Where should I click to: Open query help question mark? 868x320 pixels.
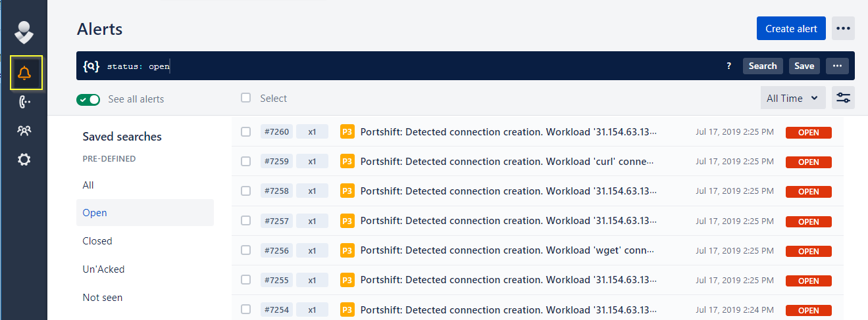click(x=729, y=66)
